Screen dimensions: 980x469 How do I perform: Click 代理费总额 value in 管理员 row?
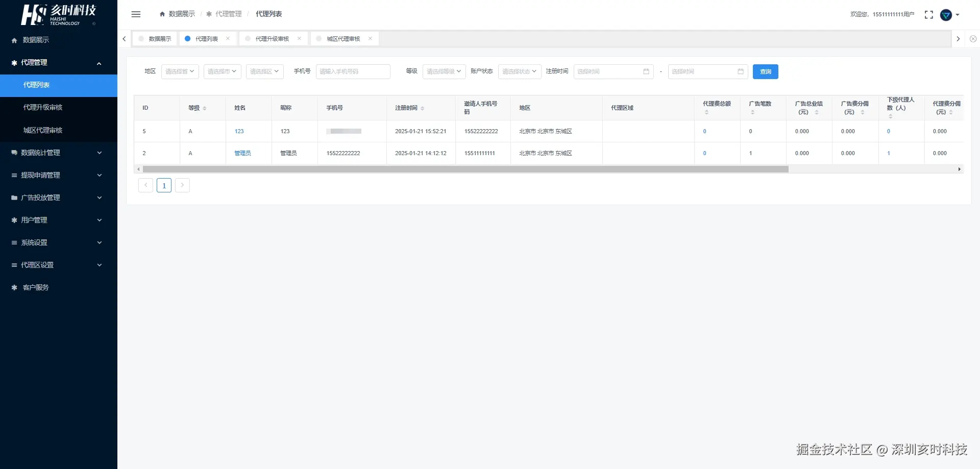point(705,153)
